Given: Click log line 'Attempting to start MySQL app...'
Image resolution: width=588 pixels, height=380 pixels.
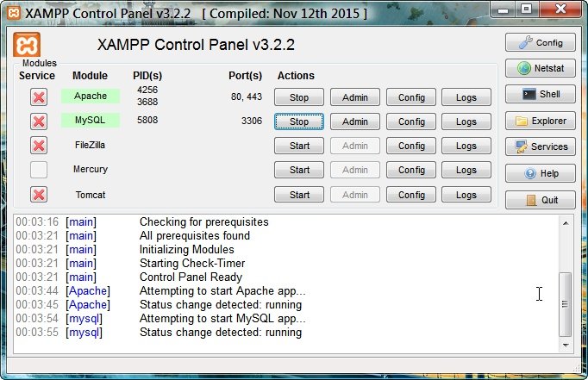Looking at the screenshot, I should [222, 319].
